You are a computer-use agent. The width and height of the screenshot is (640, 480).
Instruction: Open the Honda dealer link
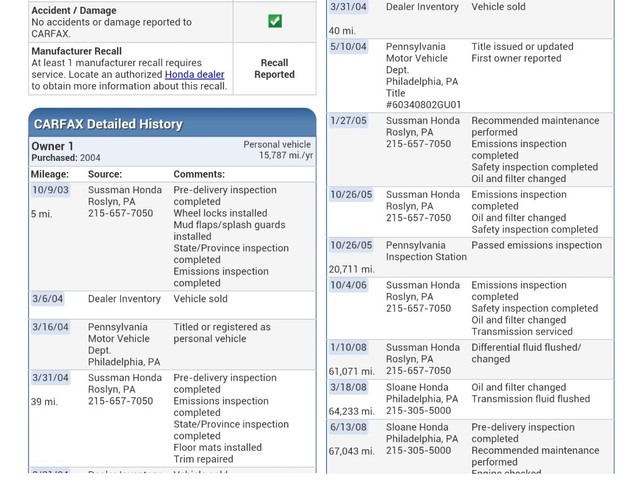pos(194,74)
